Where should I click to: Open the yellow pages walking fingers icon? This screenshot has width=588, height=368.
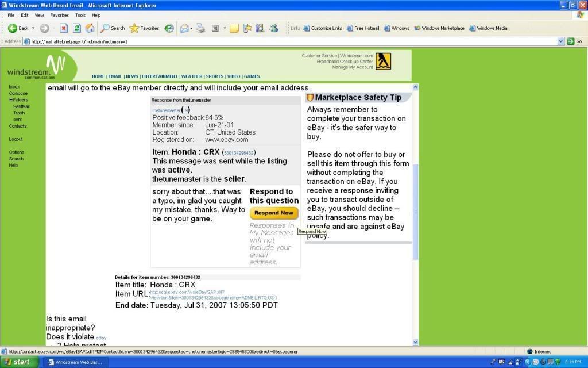coord(383,62)
